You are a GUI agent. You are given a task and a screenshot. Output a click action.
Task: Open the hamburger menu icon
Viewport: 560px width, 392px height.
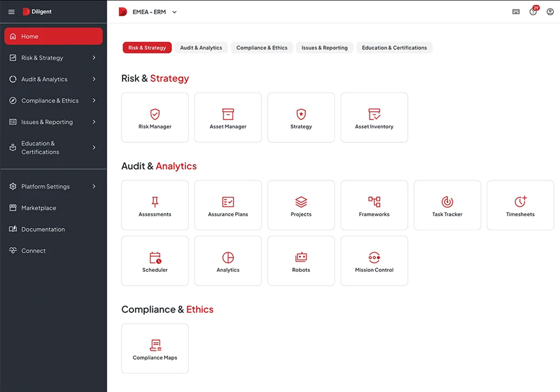click(x=12, y=12)
